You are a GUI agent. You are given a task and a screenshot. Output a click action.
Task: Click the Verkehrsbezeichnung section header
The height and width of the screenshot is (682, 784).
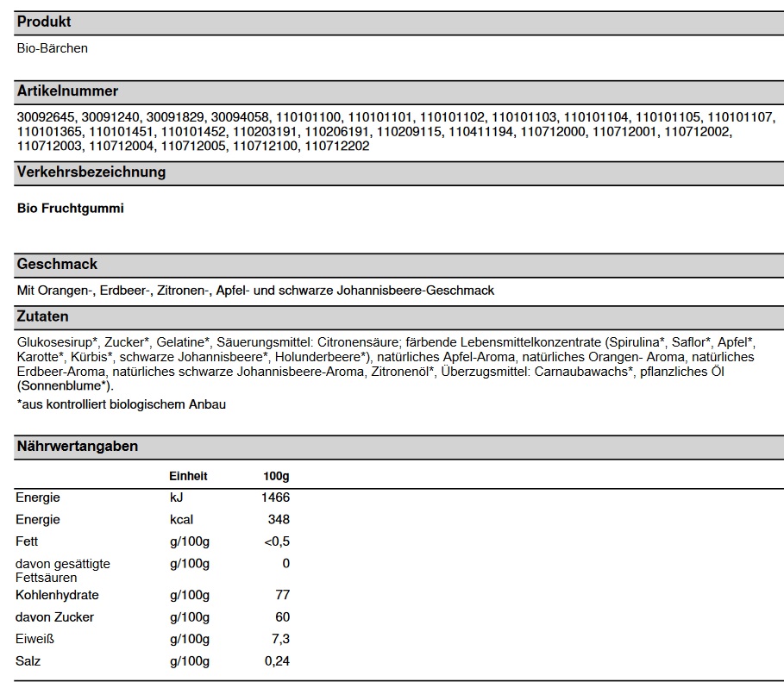click(x=91, y=172)
